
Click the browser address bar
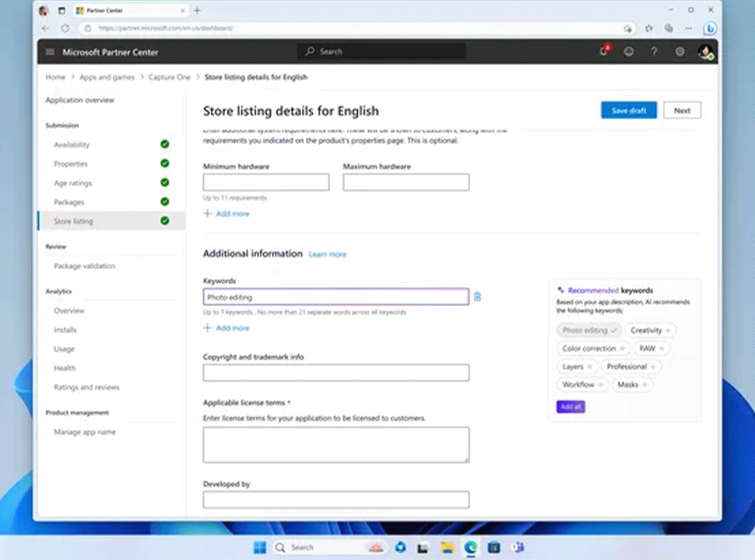tap(356, 28)
